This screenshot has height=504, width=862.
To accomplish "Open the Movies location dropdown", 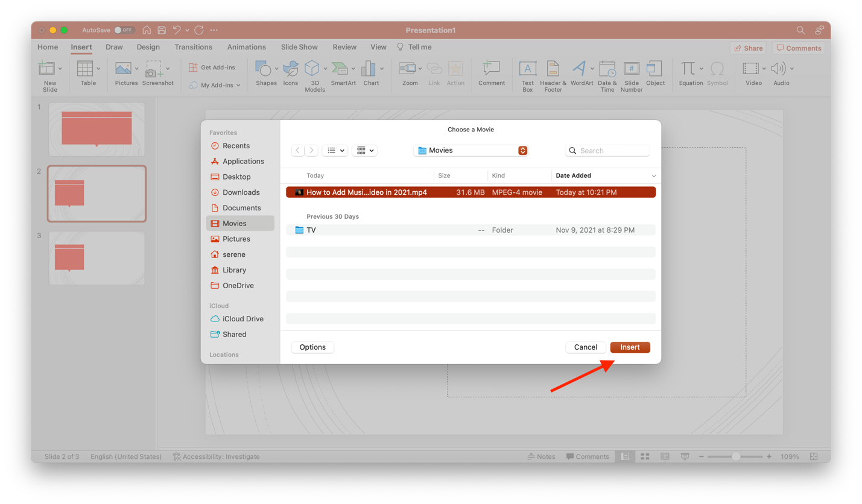I will (x=522, y=150).
